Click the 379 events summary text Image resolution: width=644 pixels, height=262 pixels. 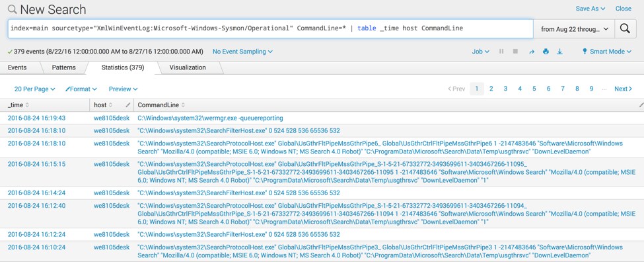click(x=108, y=52)
